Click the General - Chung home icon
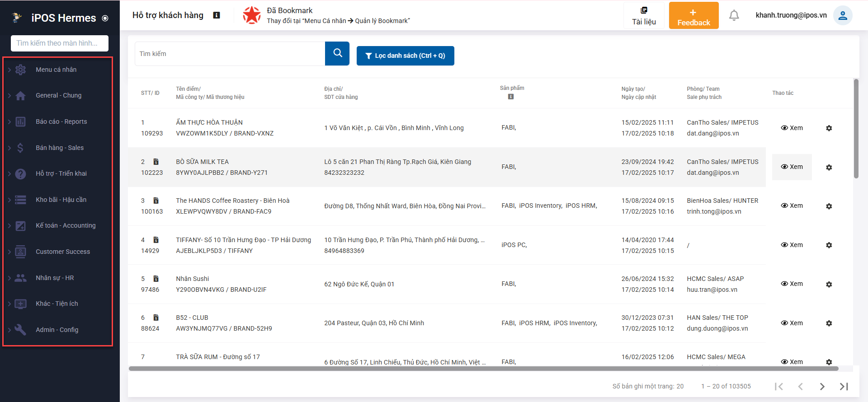 20,96
